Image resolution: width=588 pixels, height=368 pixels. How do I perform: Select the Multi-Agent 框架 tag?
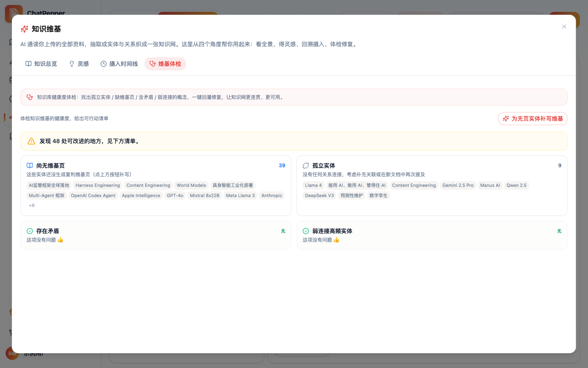click(47, 195)
